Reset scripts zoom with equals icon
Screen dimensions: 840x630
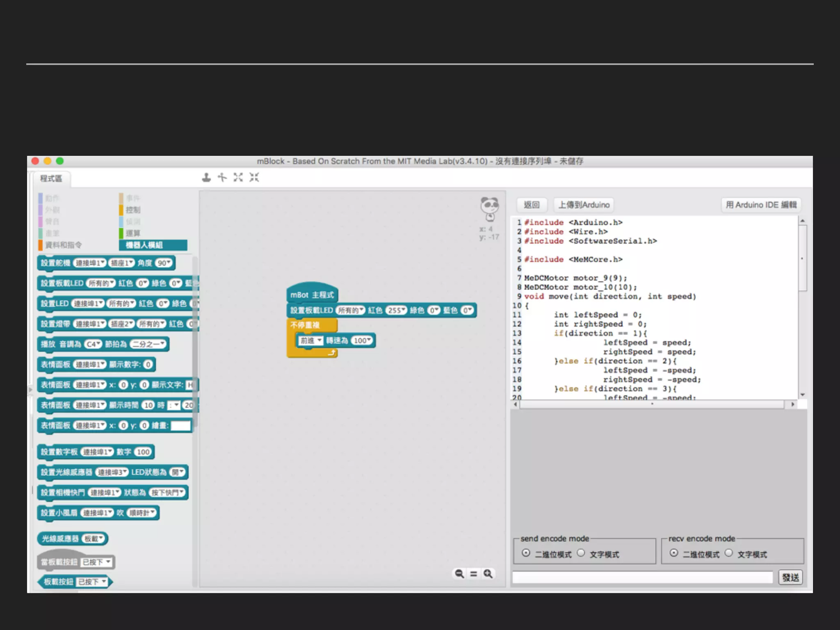pyautogui.click(x=473, y=573)
